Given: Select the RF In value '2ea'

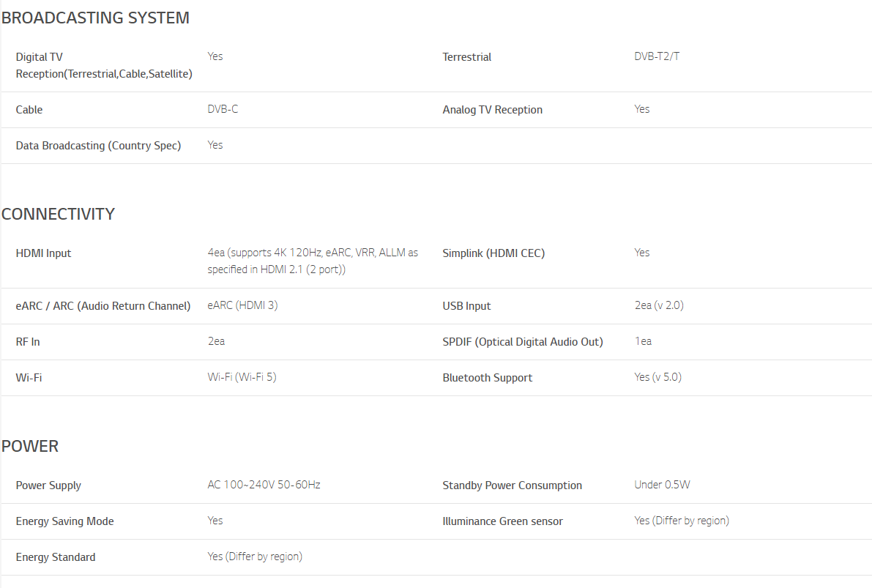Looking at the screenshot, I should pyautogui.click(x=216, y=341).
